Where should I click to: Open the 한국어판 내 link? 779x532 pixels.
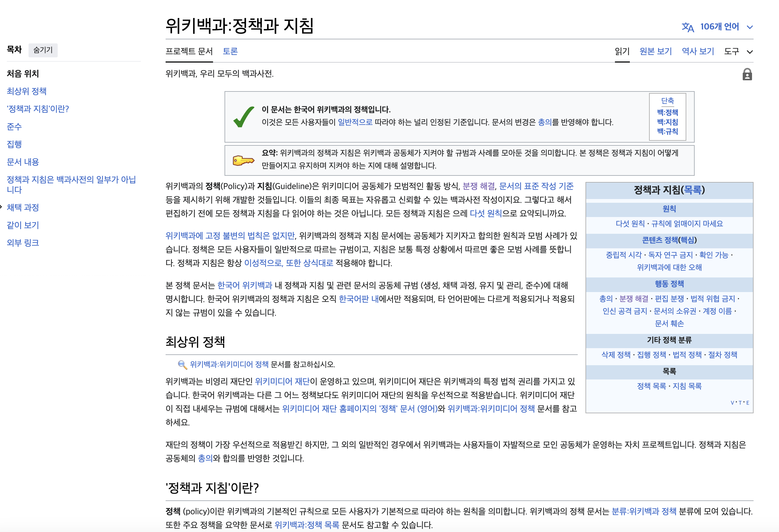359,299
